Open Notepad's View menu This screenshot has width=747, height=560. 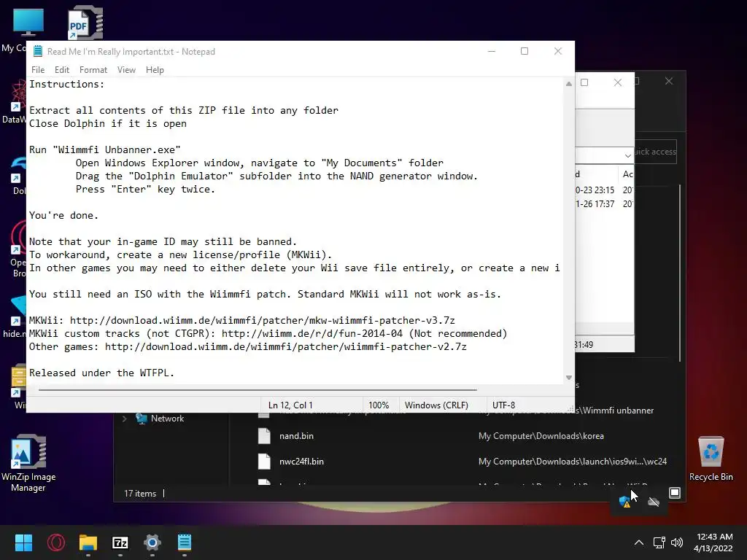coord(126,70)
